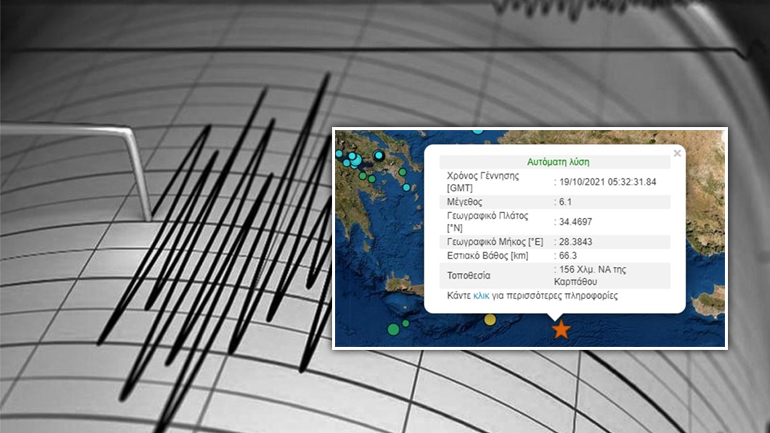Click the small green marker beside the large green circle
Image resolution: width=770 pixels, height=433 pixels.
pos(407,322)
